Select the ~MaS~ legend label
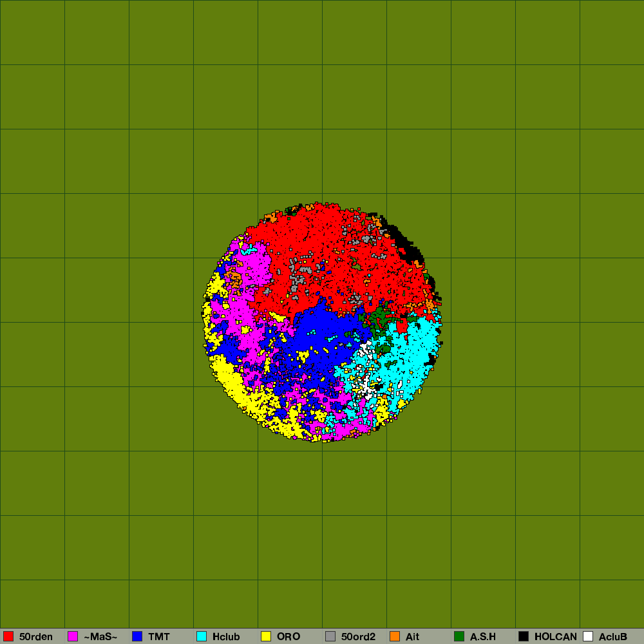644x644 pixels. [100, 637]
